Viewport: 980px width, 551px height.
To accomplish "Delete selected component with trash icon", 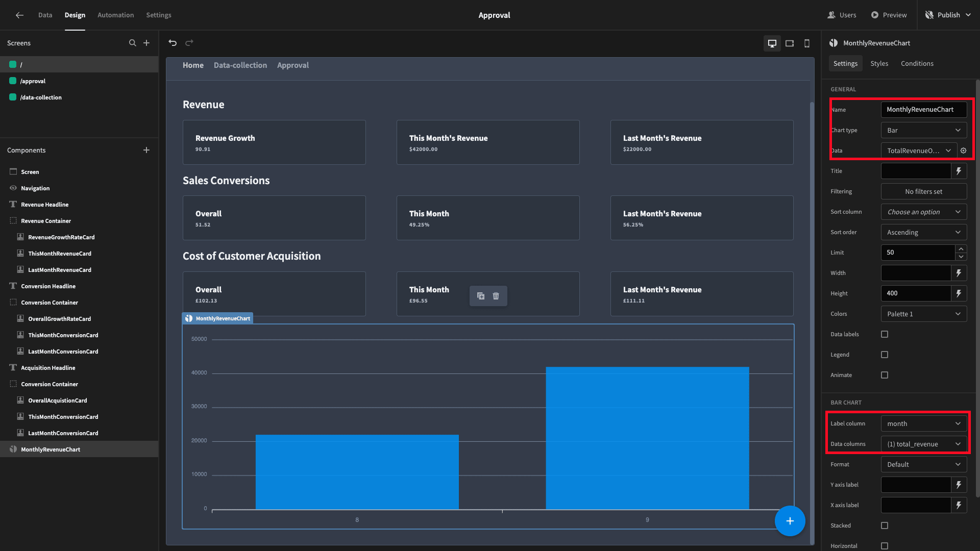I will click(x=496, y=296).
